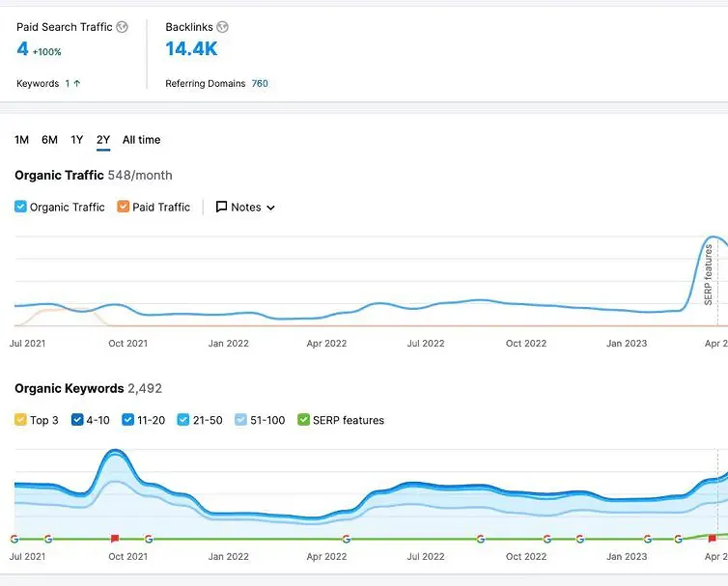Open the 760 referring domains link

click(x=260, y=84)
